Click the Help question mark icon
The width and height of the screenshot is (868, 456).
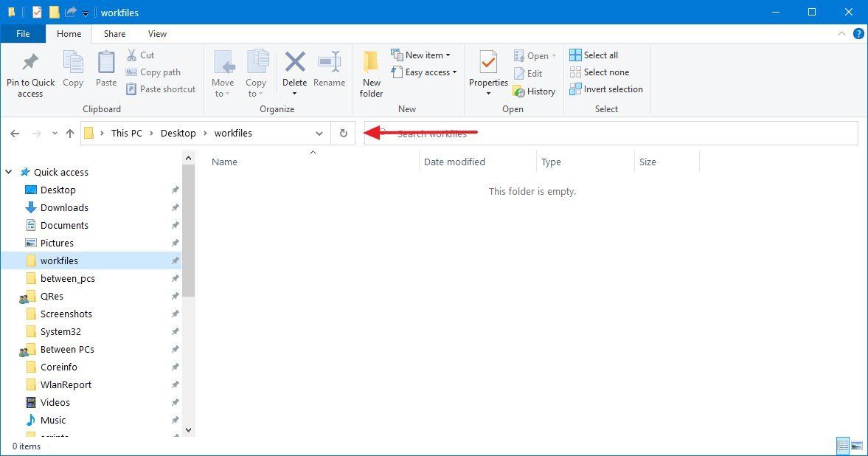[x=859, y=33]
